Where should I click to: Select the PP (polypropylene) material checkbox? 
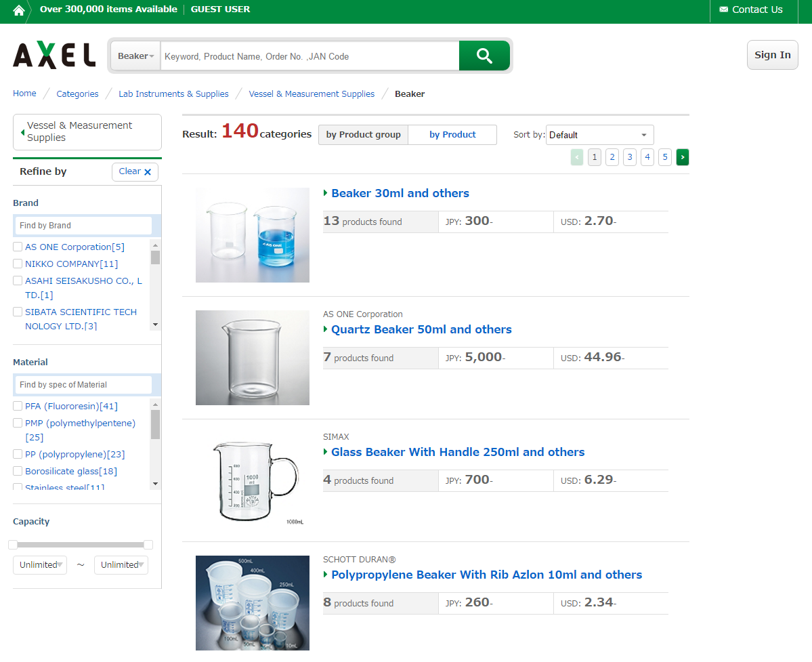click(18, 454)
